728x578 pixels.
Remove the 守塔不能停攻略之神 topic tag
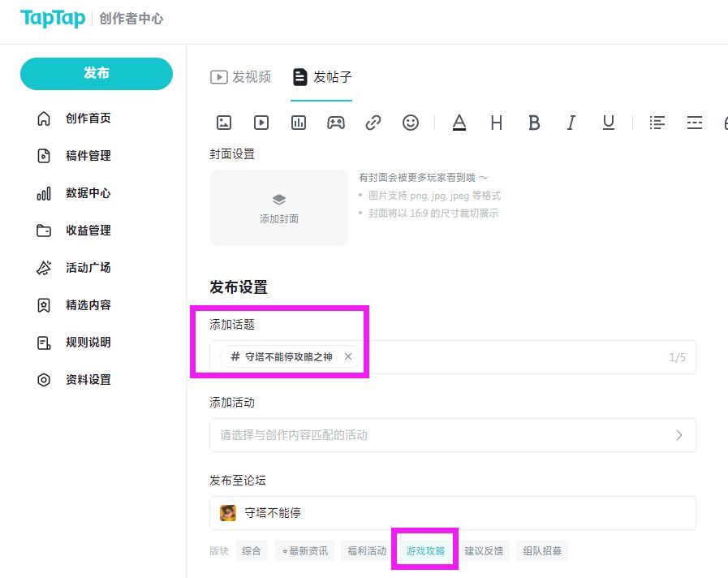click(x=348, y=356)
